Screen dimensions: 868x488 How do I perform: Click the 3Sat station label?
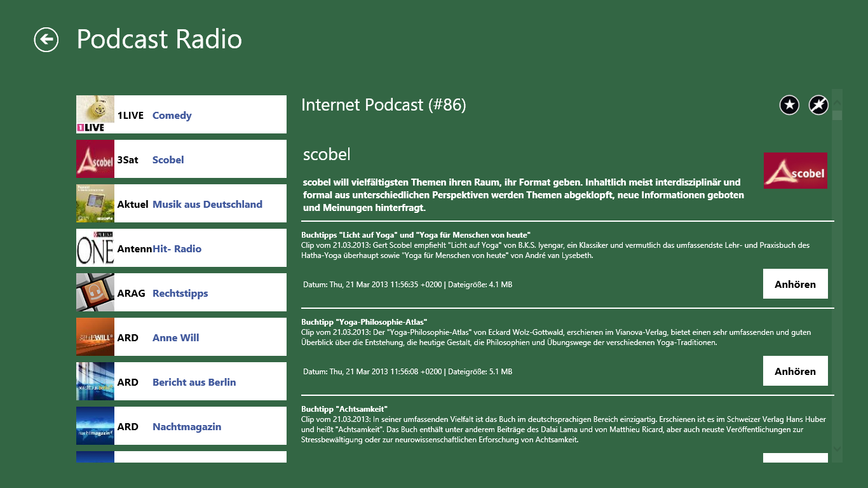[x=128, y=160]
